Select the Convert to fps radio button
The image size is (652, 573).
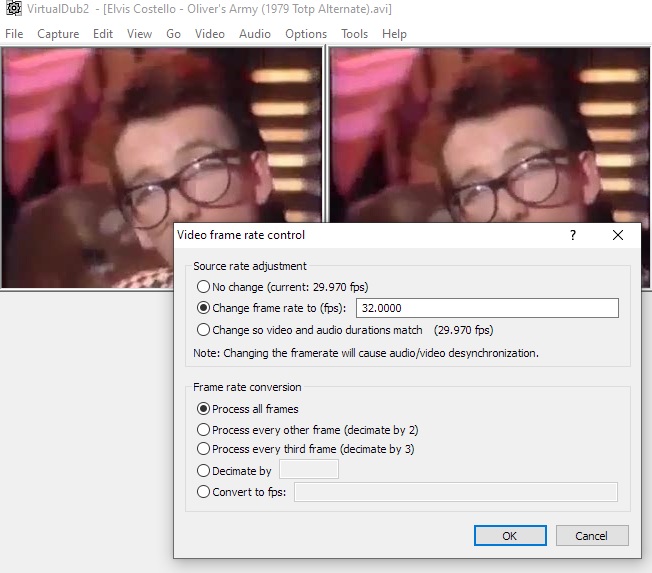(x=203, y=492)
